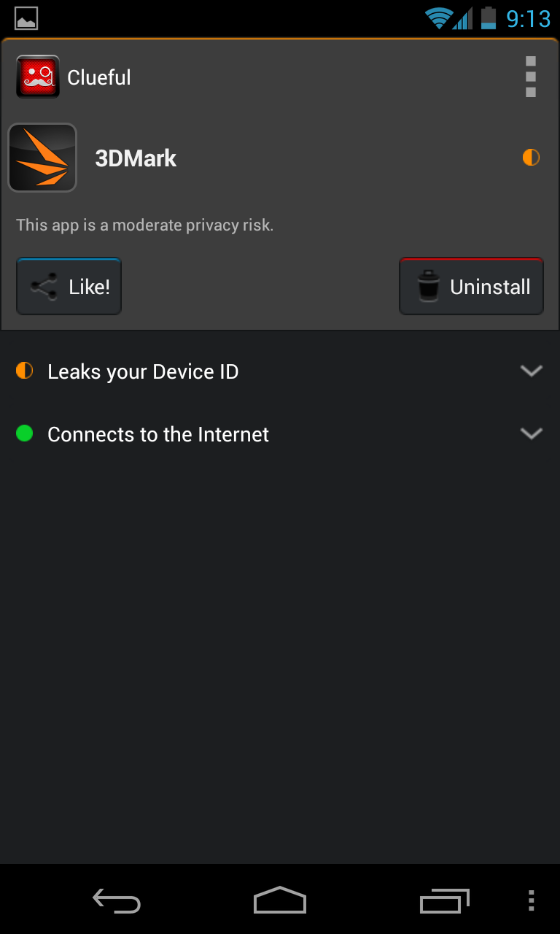Tap the orange moderate risk indicator beside 3DMark
The image size is (560, 934).
(531, 157)
